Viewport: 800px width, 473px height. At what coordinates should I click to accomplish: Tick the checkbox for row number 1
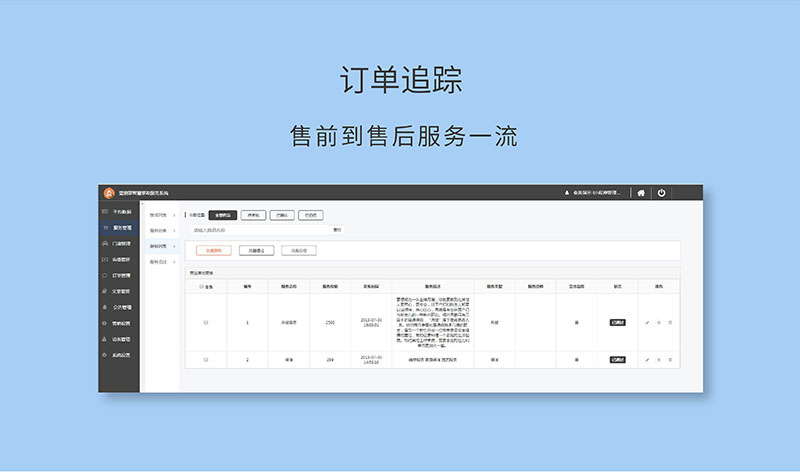[206, 322]
